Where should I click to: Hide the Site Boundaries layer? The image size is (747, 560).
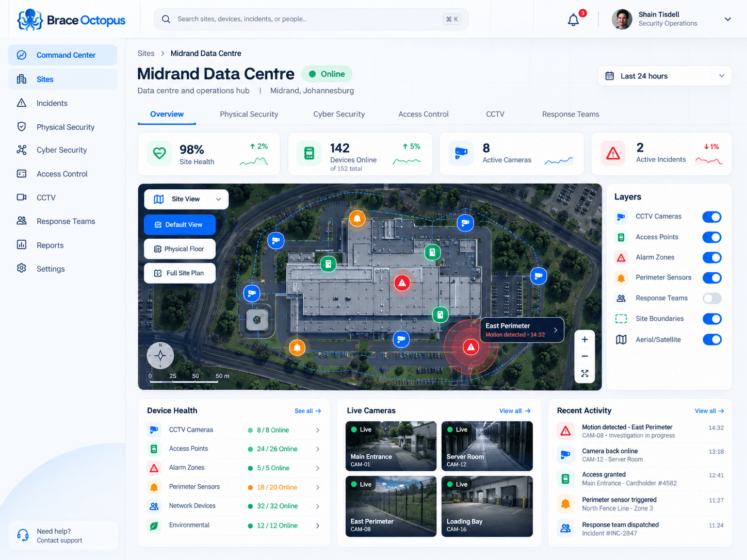[x=712, y=319]
